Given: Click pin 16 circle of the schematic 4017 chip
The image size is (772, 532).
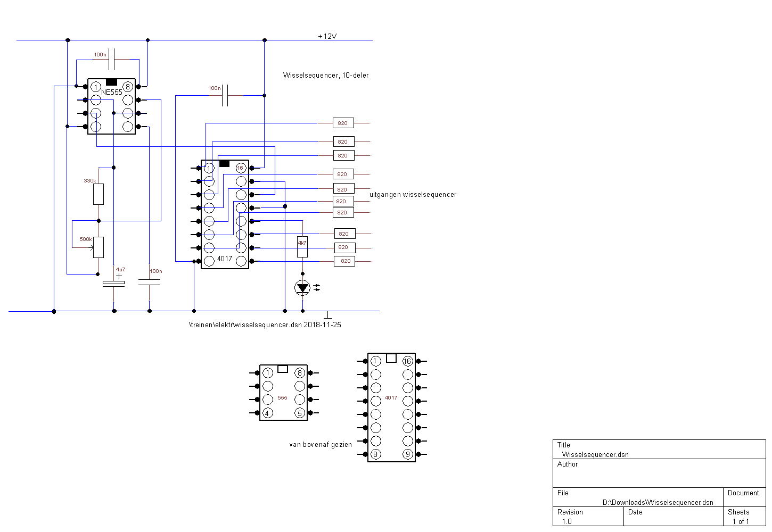Looking at the screenshot, I should pos(241,168).
